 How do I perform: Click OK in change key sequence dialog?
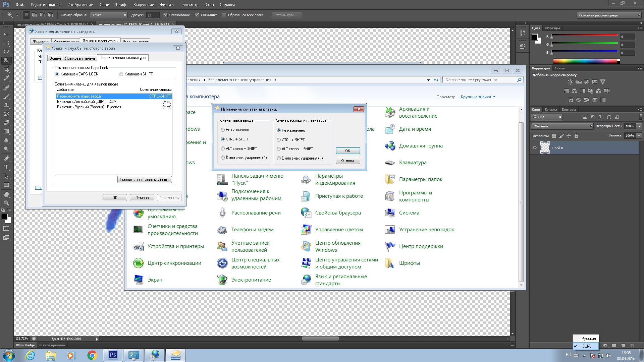tap(348, 151)
